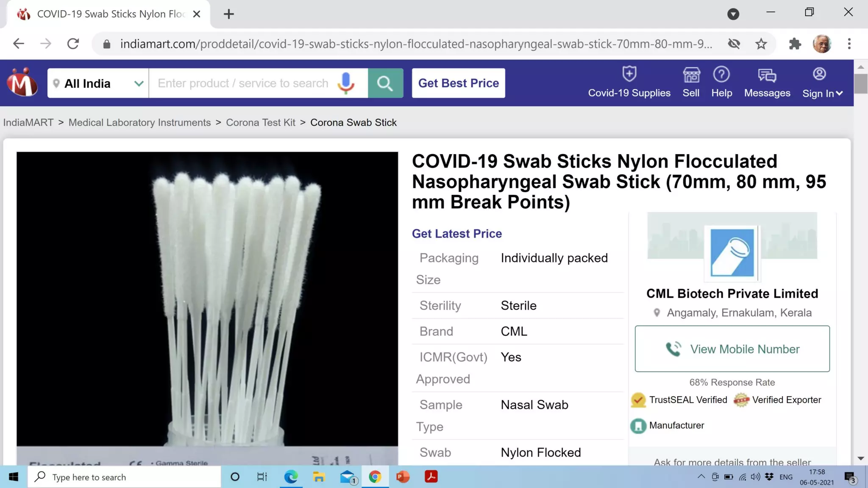868x488 pixels.
Task: Click the Help question mark icon
Action: pyautogui.click(x=721, y=75)
